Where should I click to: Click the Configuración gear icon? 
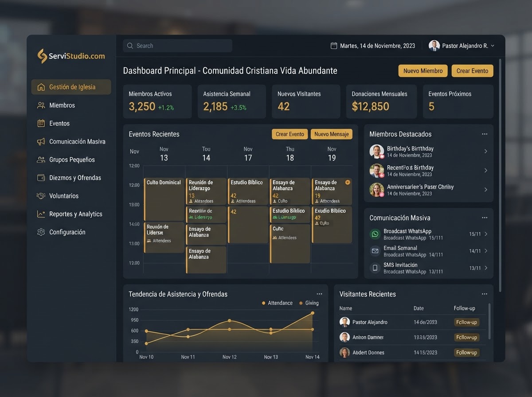pos(41,232)
